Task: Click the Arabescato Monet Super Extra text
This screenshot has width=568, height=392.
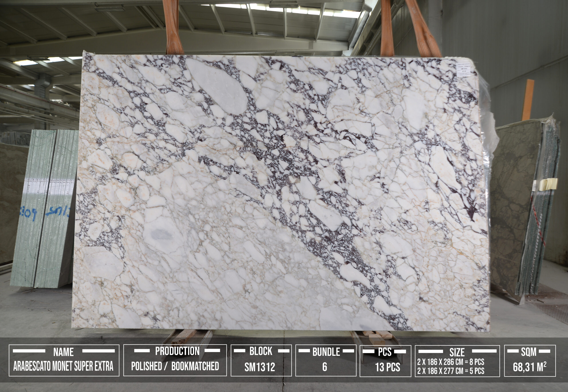Action: pos(63,366)
